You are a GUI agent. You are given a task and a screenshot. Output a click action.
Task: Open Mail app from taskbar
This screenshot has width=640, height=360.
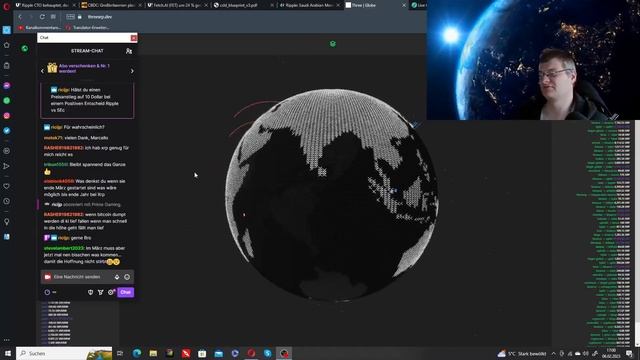click(x=218, y=353)
